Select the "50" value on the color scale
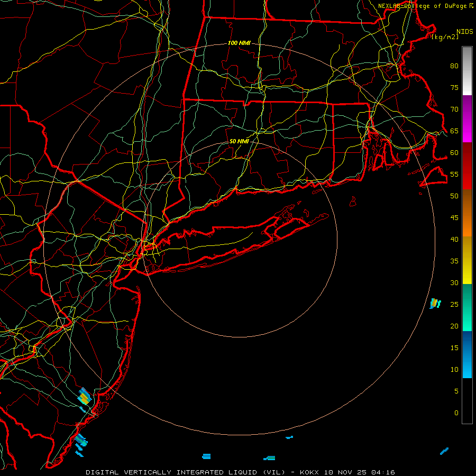Screen dimensions: 476x476 click(454, 196)
